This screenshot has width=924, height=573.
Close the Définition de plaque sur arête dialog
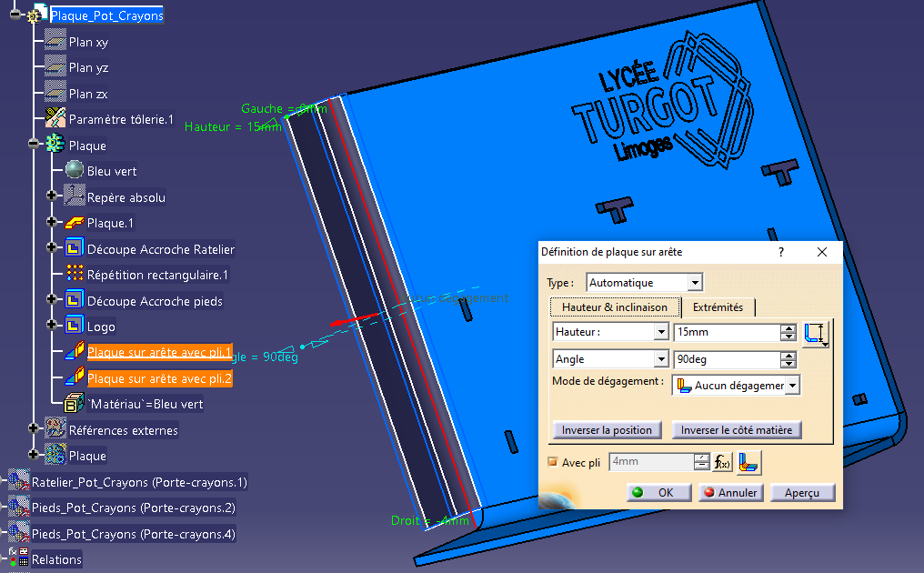[822, 252]
